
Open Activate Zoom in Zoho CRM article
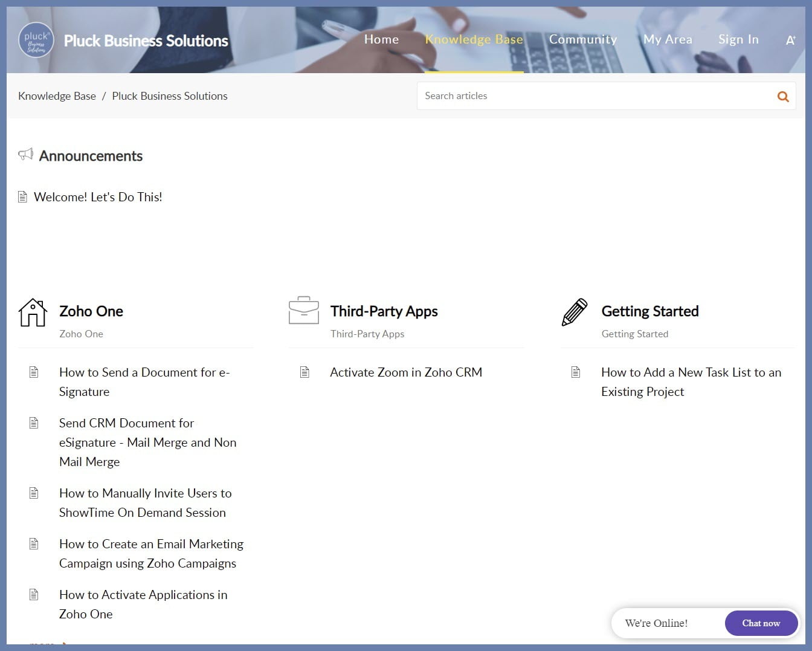406,372
